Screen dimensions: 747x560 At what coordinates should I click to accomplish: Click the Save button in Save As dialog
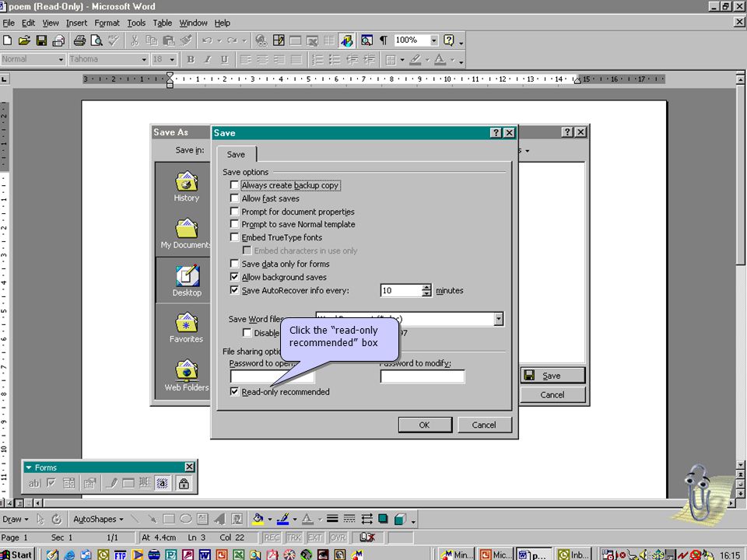pos(552,376)
